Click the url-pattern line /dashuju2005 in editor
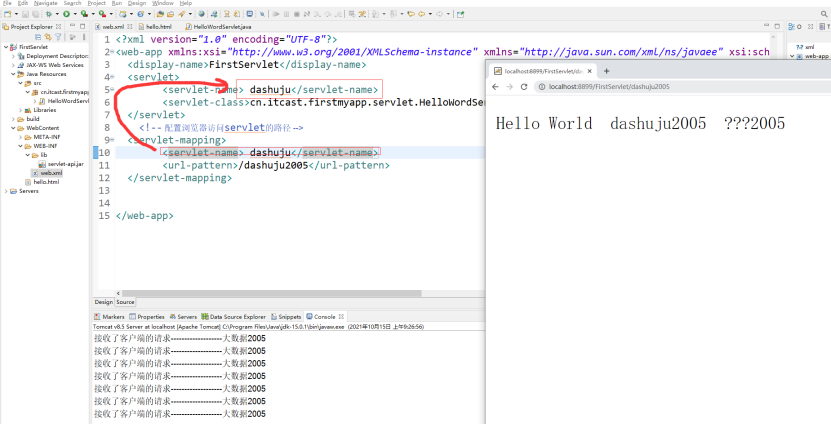831x424 pixels. pos(276,166)
